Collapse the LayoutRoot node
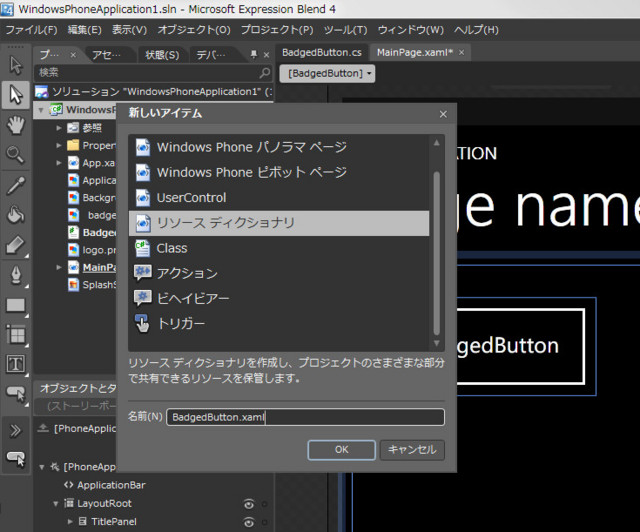 pyautogui.click(x=56, y=503)
